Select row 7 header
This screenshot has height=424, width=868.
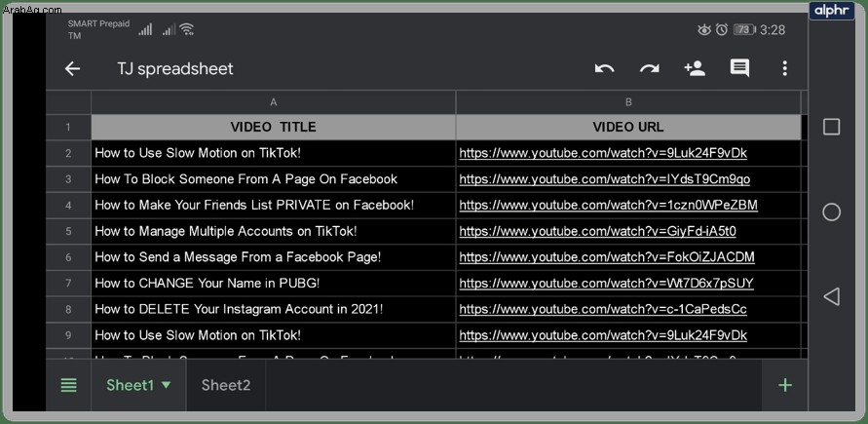pos(68,284)
